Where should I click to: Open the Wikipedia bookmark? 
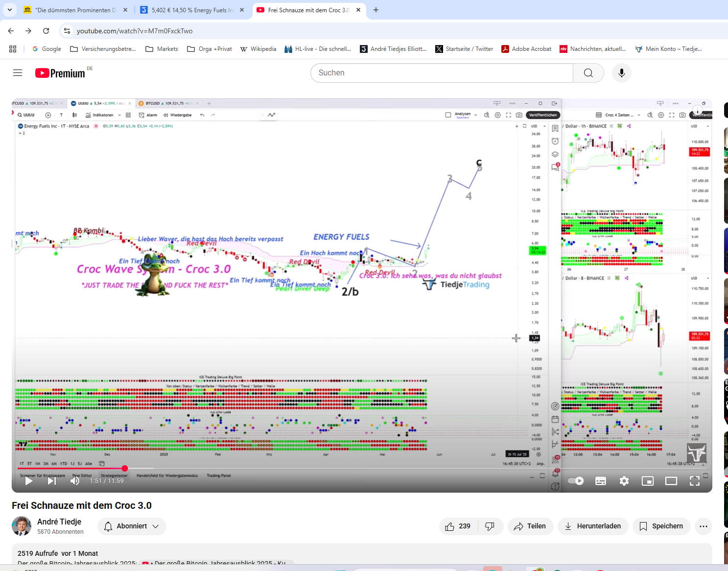click(258, 49)
